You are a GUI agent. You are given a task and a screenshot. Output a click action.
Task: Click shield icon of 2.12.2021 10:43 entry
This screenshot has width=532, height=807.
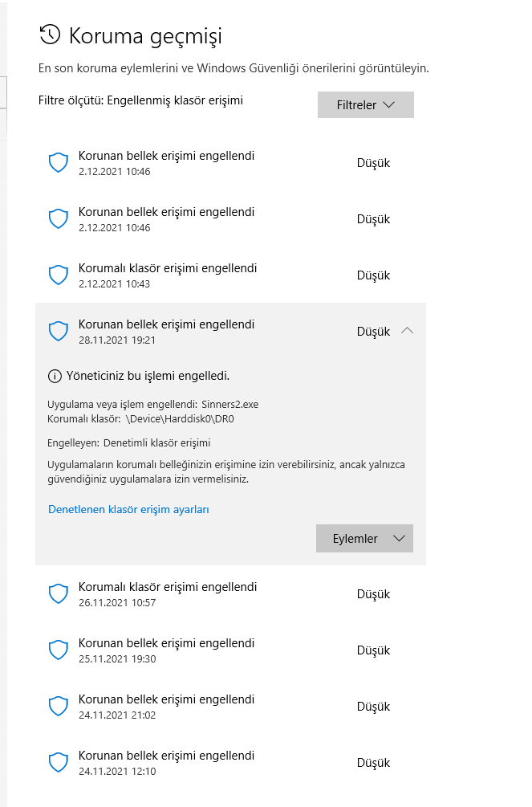click(59, 275)
